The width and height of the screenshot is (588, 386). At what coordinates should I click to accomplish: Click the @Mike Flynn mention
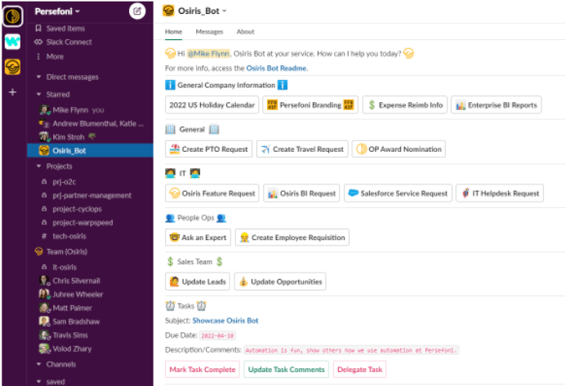tap(208, 54)
